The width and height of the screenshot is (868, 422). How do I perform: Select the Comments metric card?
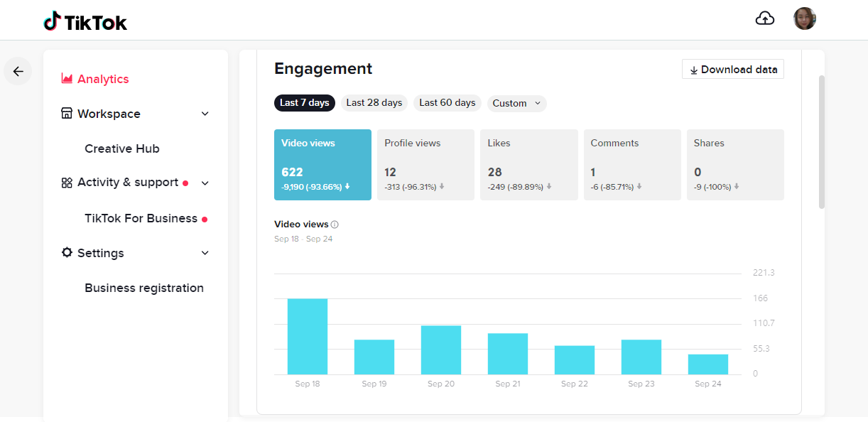click(x=632, y=165)
